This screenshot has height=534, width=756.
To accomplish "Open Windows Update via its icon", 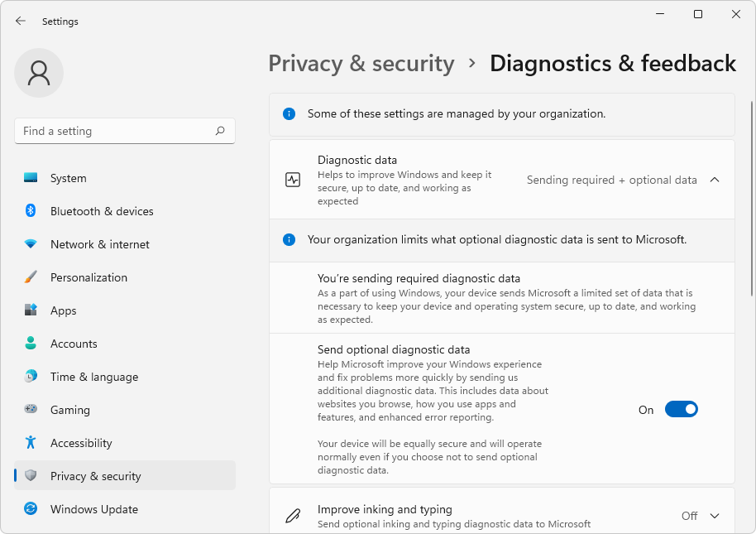I will point(31,509).
